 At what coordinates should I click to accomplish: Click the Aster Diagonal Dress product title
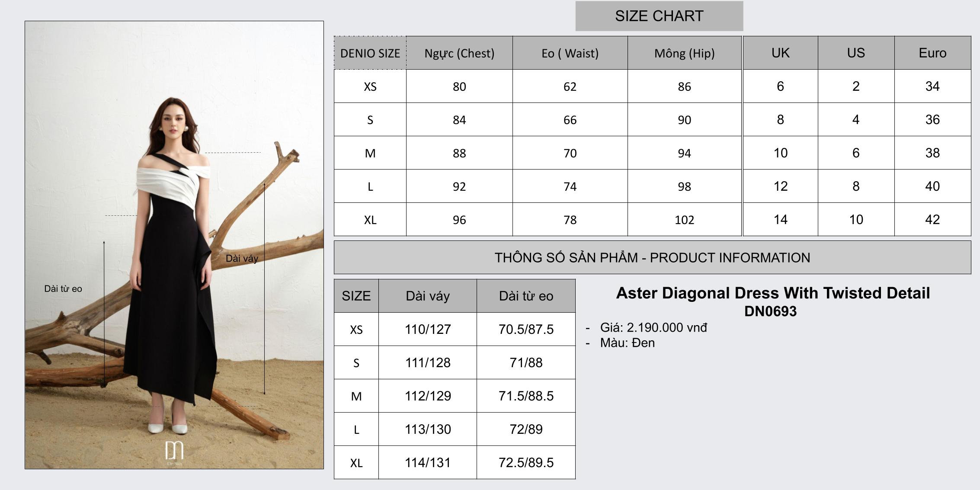773,293
